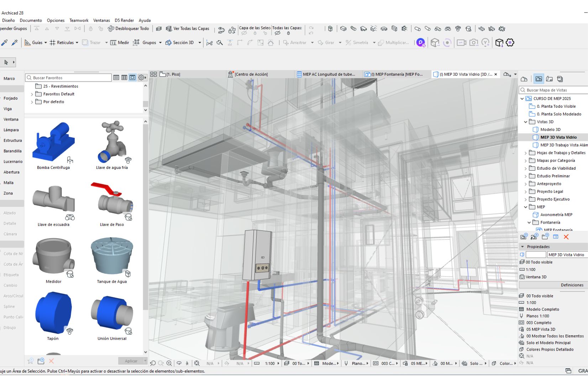
Task: Open the 1:100 scale selector
Action: coord(271,363)
